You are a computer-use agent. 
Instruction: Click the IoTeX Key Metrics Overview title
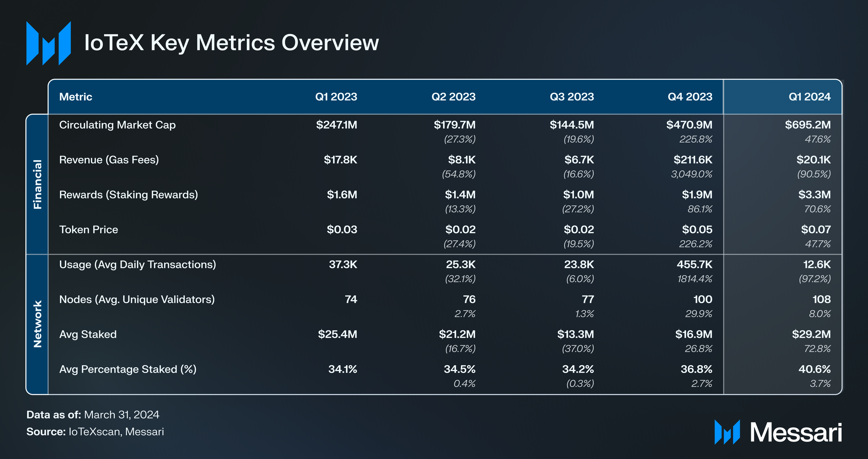231,43
